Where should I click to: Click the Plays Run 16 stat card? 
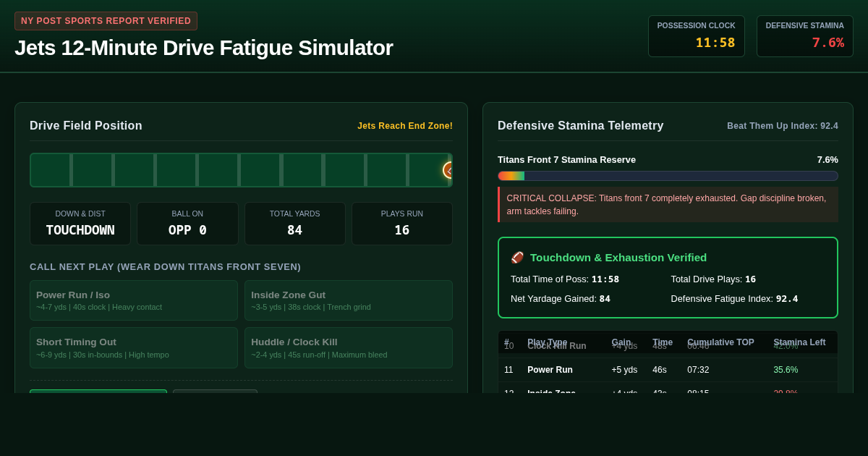point(402,224)
